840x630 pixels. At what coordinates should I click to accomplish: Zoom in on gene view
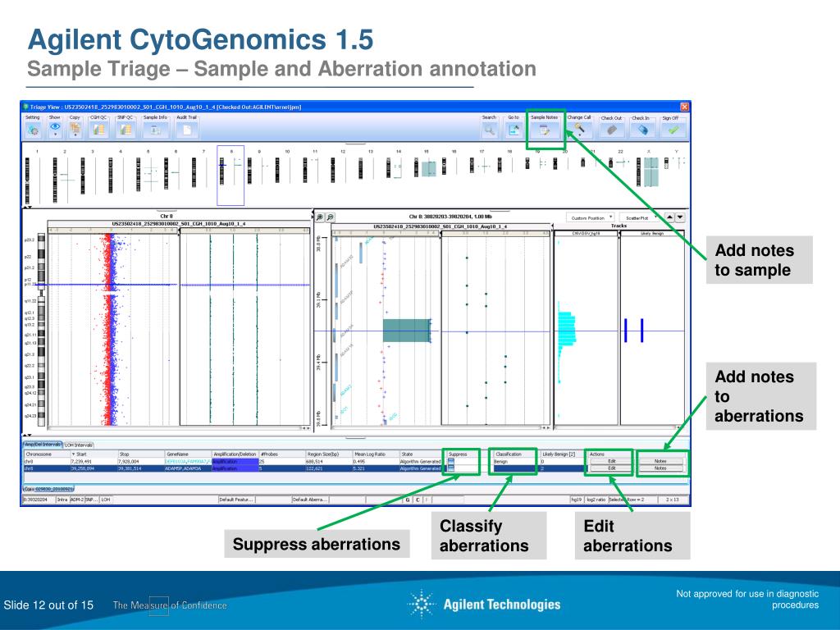tap(320, 217)
